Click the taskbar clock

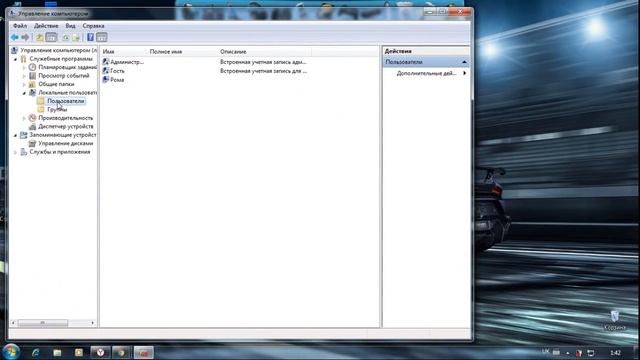(616, 353)
